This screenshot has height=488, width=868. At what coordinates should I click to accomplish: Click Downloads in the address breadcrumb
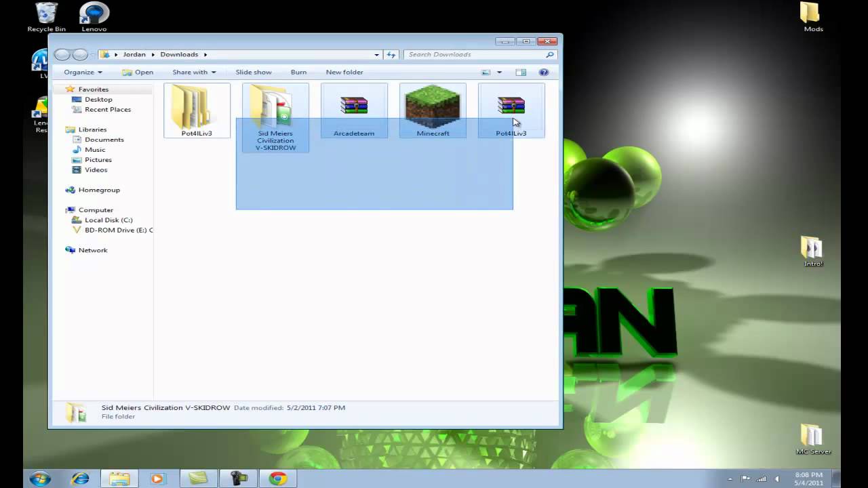pos(179,54)
